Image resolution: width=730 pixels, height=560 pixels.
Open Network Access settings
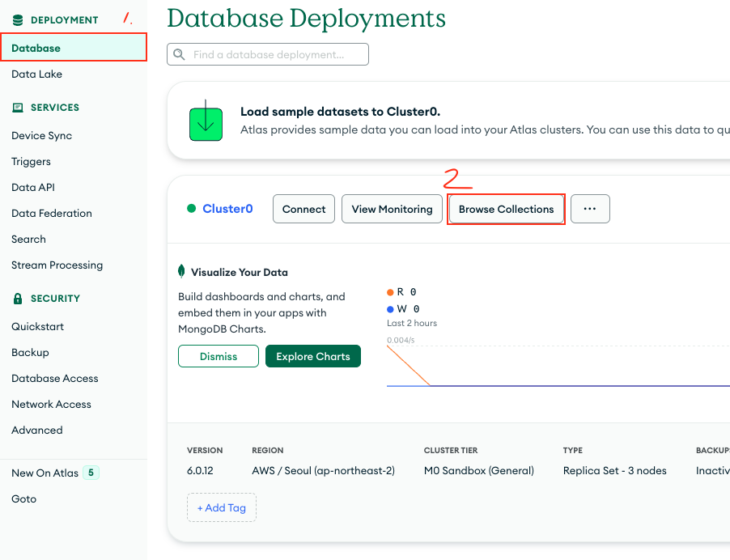51,404
